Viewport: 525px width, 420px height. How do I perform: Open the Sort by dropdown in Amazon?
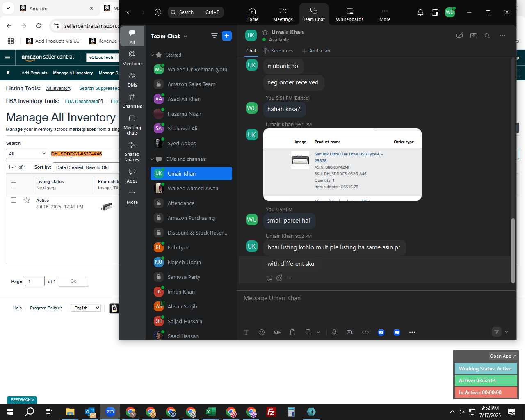tap(87, 167)
